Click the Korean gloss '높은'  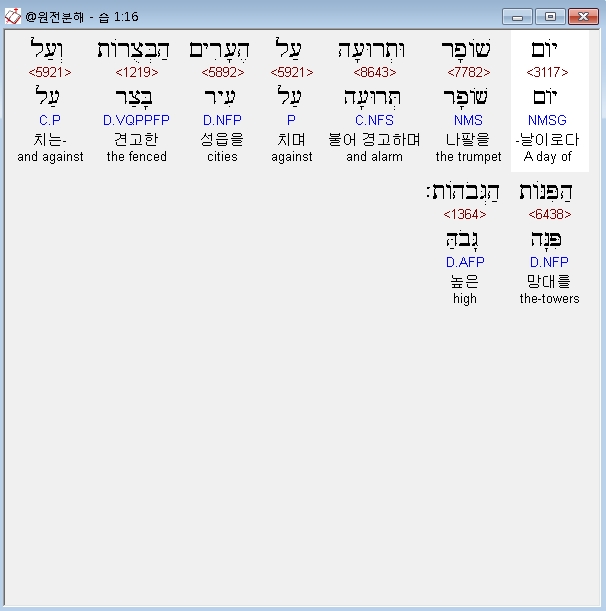point(465,281)
